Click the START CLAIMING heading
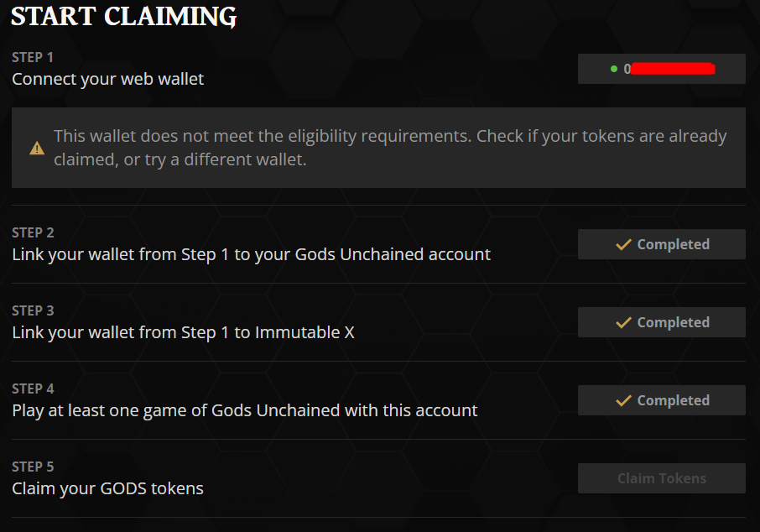Viewport: 760px width, 532px height. click(124, 16)
